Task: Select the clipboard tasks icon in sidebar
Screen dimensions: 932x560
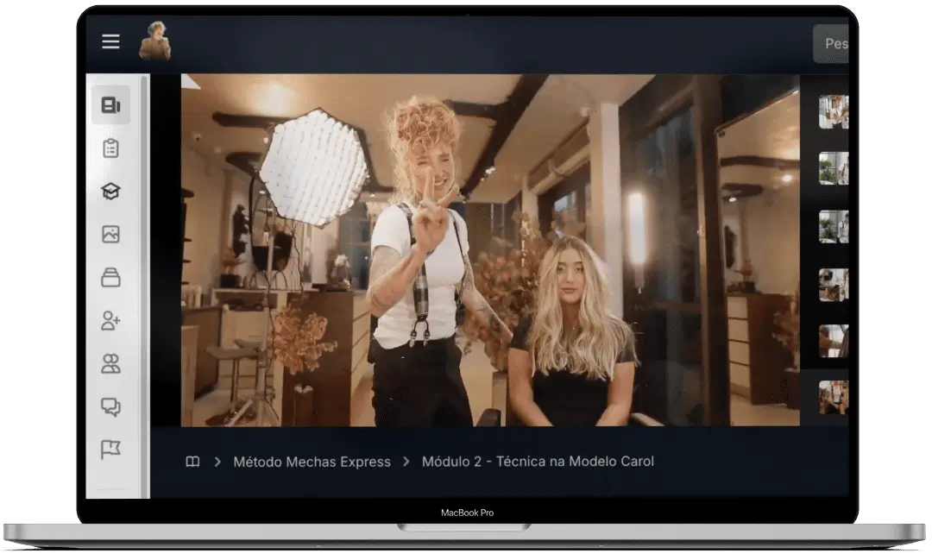Action: (110, 148)
